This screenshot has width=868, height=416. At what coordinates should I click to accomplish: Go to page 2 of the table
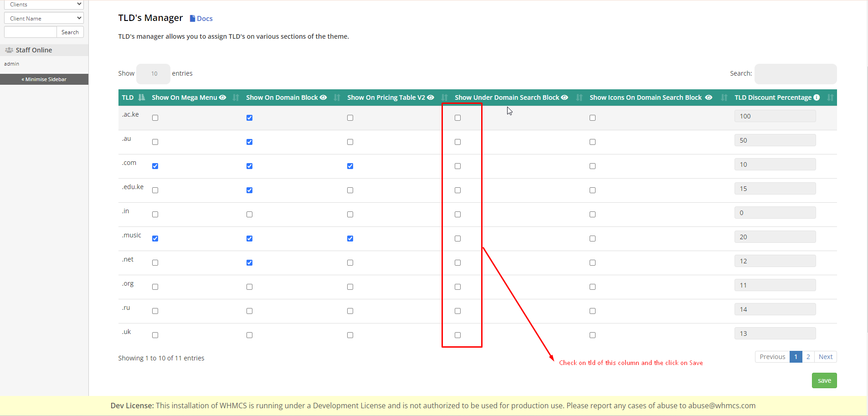pyautogui.click(x=808, y=357)
